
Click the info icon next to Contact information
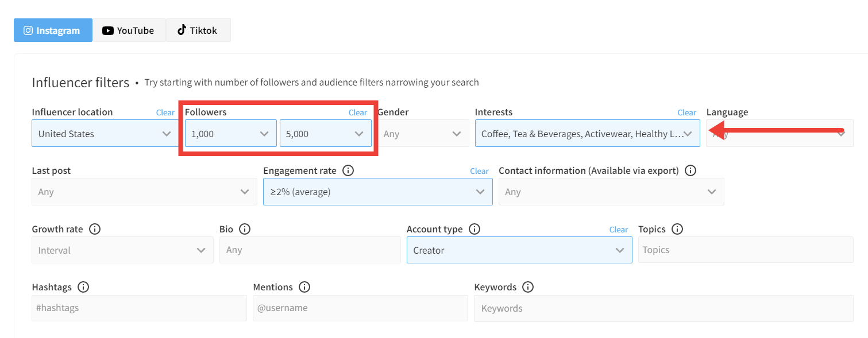pyautogui.click(x=690, y=170)
